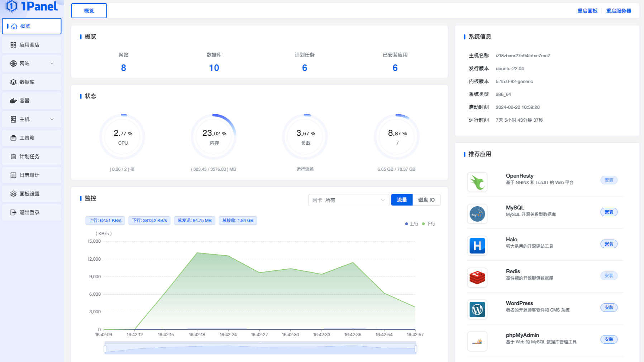Click the 网站 count 8
Viewport: 644px width, 362px height.
(124, 68)
